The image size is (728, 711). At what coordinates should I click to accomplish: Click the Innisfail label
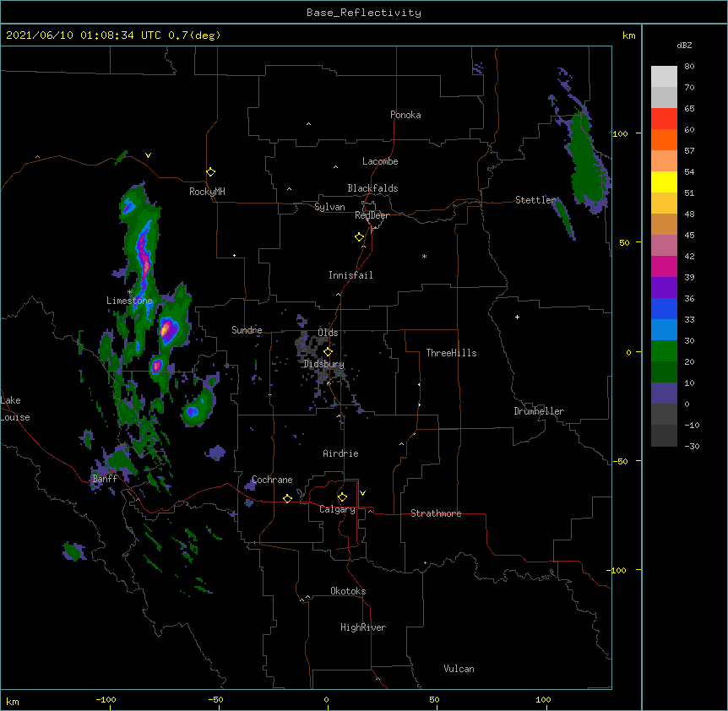[x=350, y=275]
